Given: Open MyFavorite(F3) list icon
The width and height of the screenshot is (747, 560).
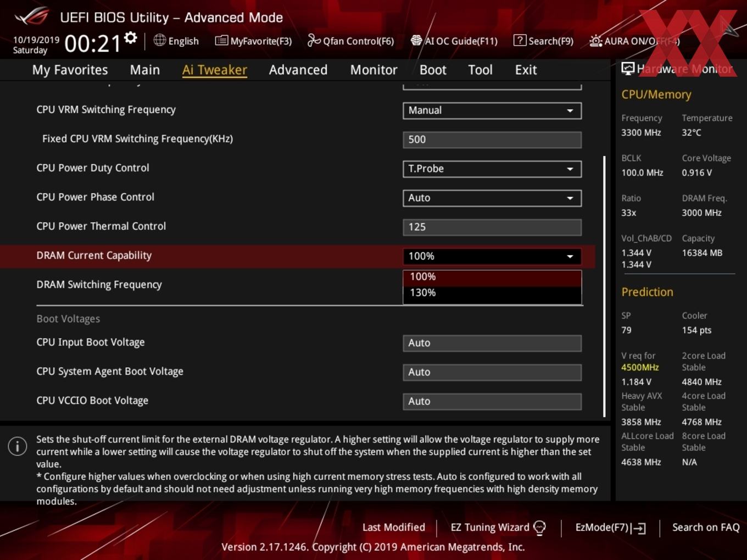Looking at the screenshot, I should click(221, 40).
